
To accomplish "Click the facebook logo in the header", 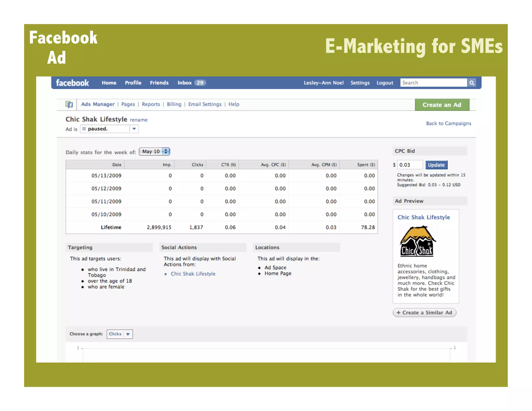I will point(72,83).
